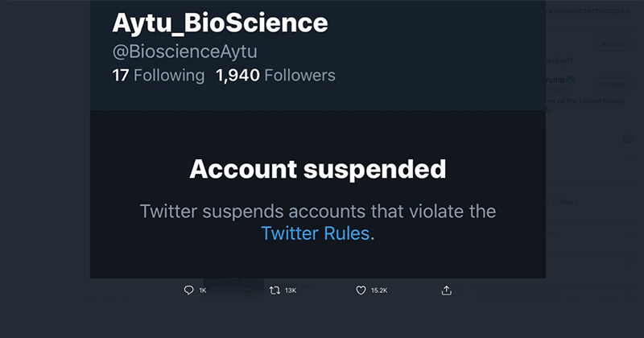Viewport: 644px width, 338px height.
Task: Click the Account suspended heading
Action: tap(317, 169)
